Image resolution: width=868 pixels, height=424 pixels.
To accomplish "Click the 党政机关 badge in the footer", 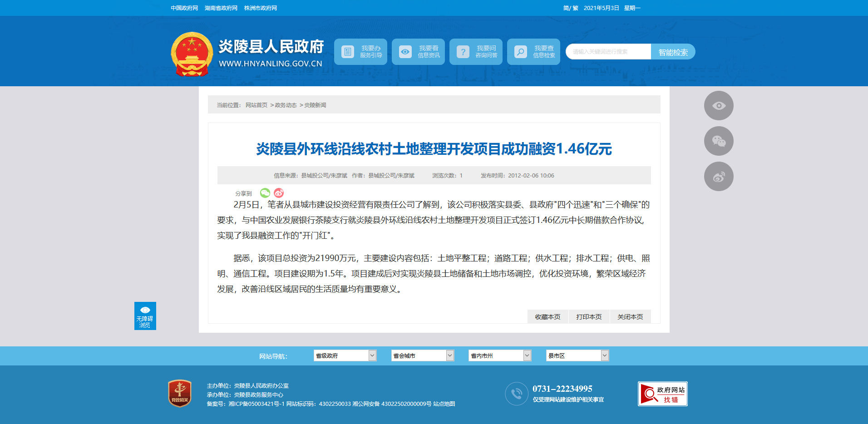I will [180, 393].
